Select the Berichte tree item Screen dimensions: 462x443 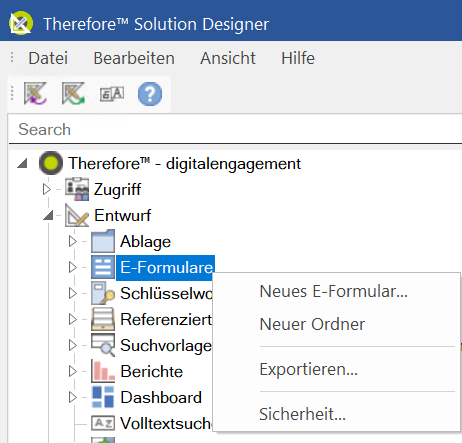(x=152, y=371)
